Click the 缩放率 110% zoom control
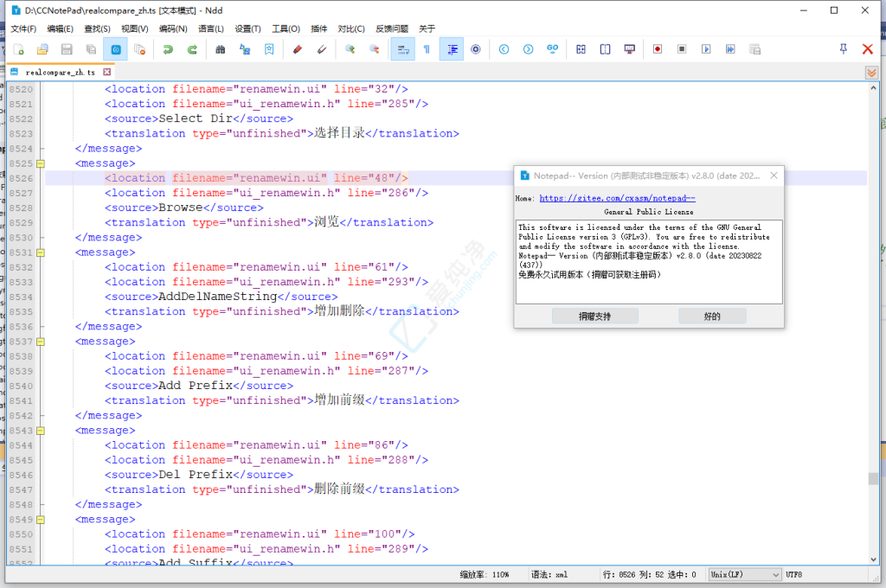Viewport: 886px width, 588px height. [483, 573]
